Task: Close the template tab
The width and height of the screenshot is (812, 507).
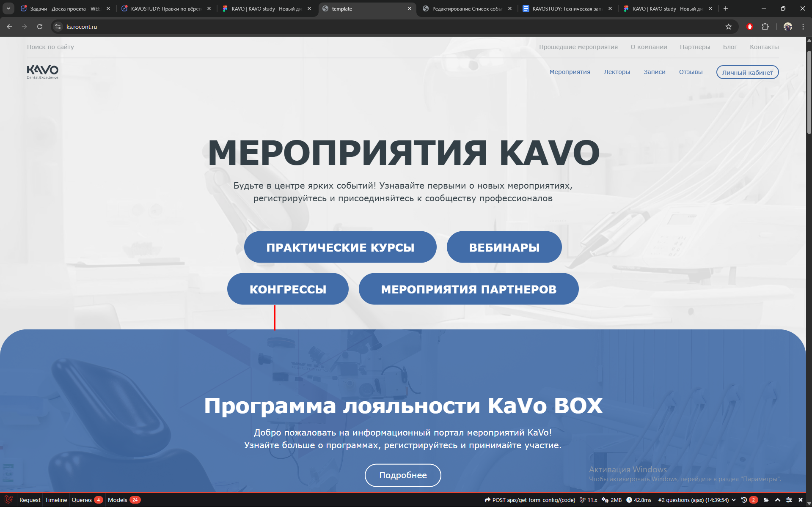Action: [x=410, y=8]
